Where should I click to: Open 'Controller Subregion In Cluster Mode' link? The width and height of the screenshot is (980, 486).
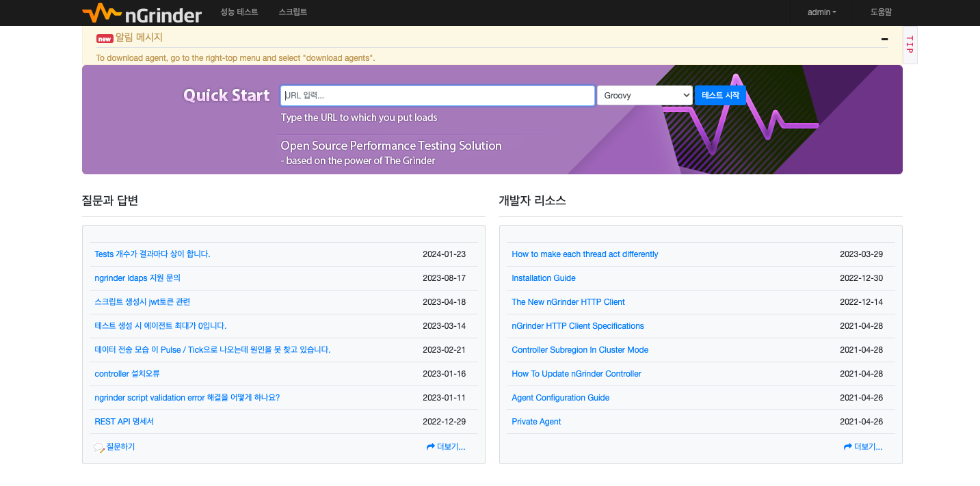click(x=580, y=350)
